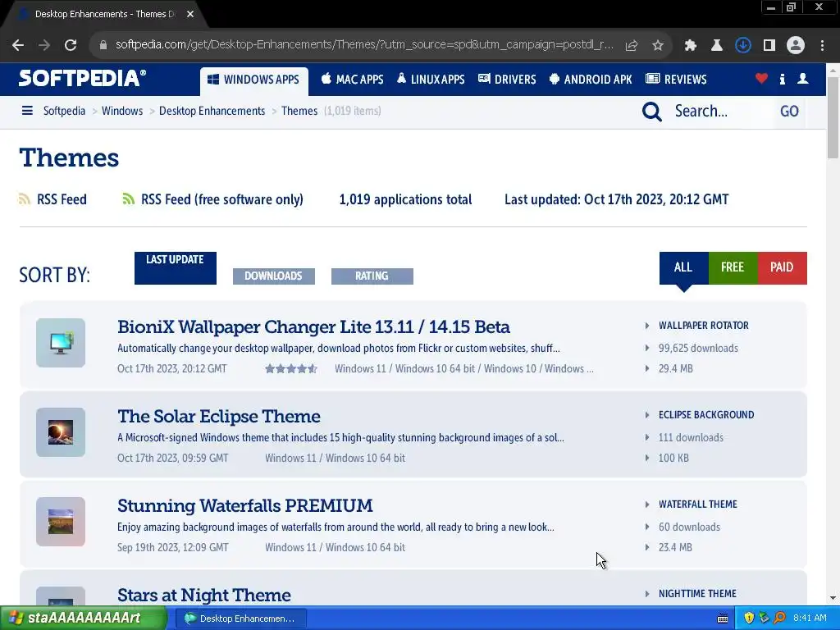Click the browser forward arrow
This screenshot has width=840, height=630.
coord(44,45)
